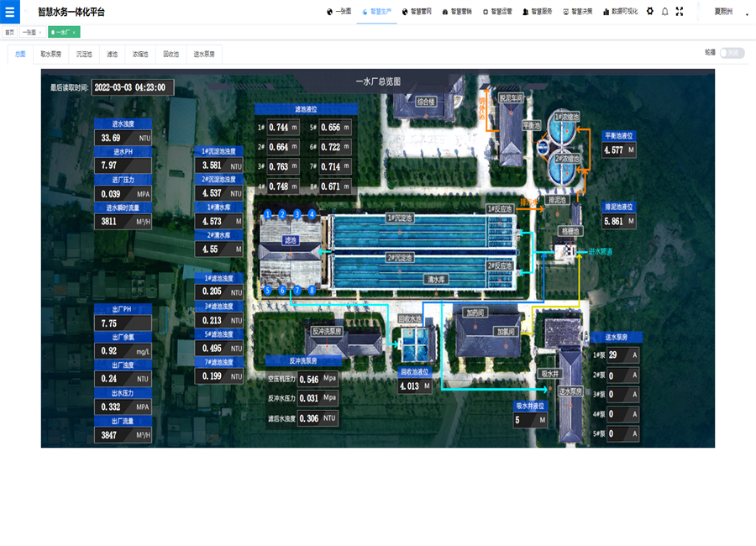Select filter marker number 4 on map

pyautogui.click(x=312, y=214)
